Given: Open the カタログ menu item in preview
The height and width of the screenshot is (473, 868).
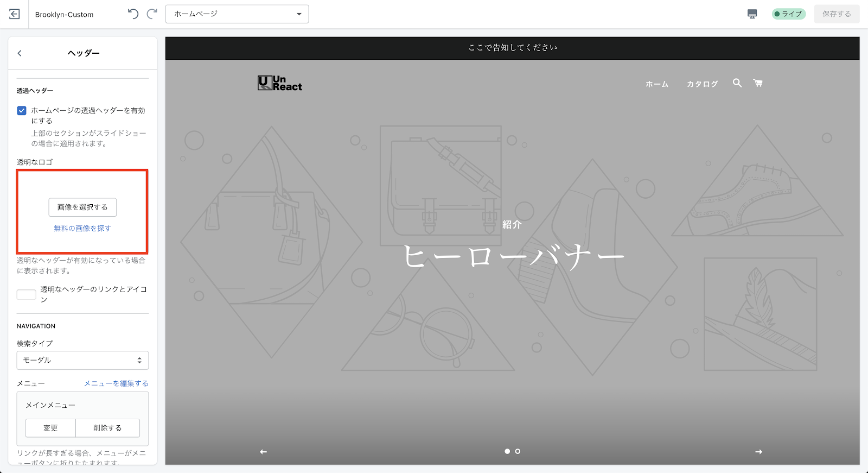Looking at the screenshot, I should coord(702,84).
